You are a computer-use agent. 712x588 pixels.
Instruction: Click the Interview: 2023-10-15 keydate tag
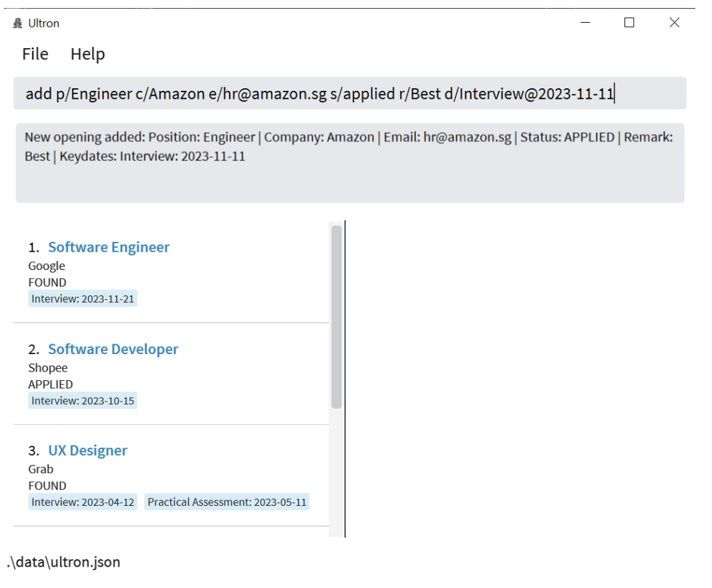tap(83, 401)
